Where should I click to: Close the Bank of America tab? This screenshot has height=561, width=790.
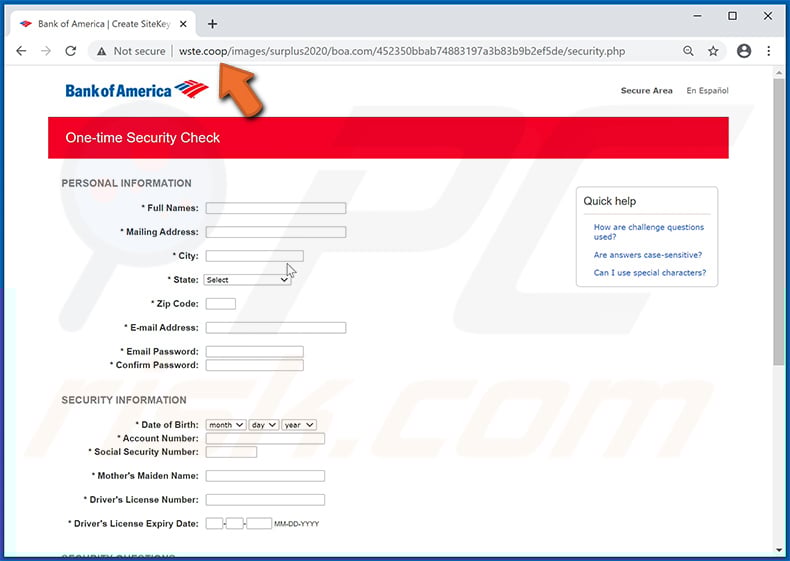[x=183, y=24]
